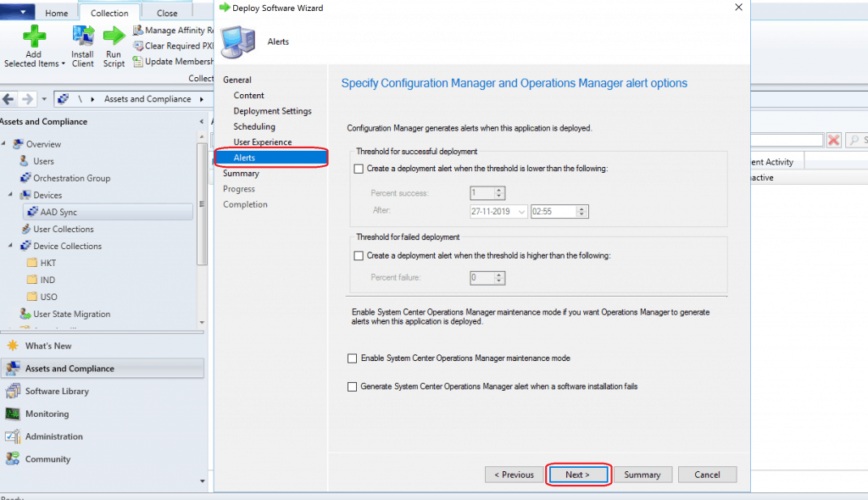Click the After time 02:55 spinner

point(581,212)
